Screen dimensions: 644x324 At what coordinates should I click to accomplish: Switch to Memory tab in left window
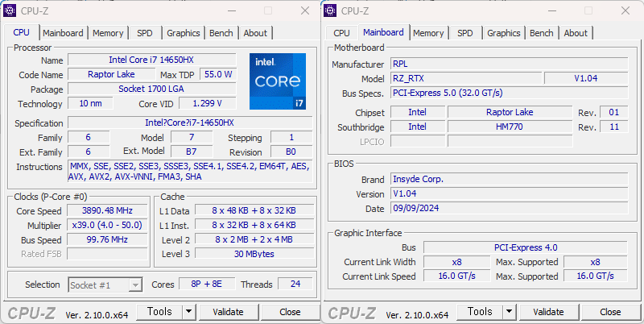coord(108,33)
